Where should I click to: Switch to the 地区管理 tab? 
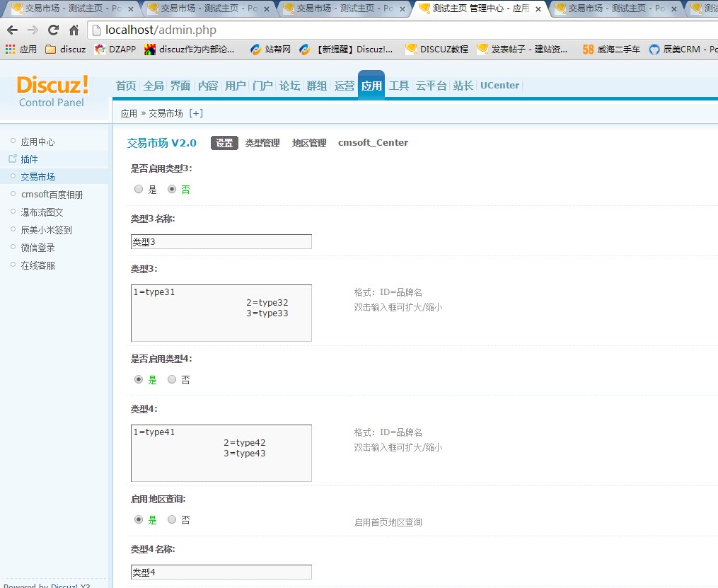(x=309, y=143)
